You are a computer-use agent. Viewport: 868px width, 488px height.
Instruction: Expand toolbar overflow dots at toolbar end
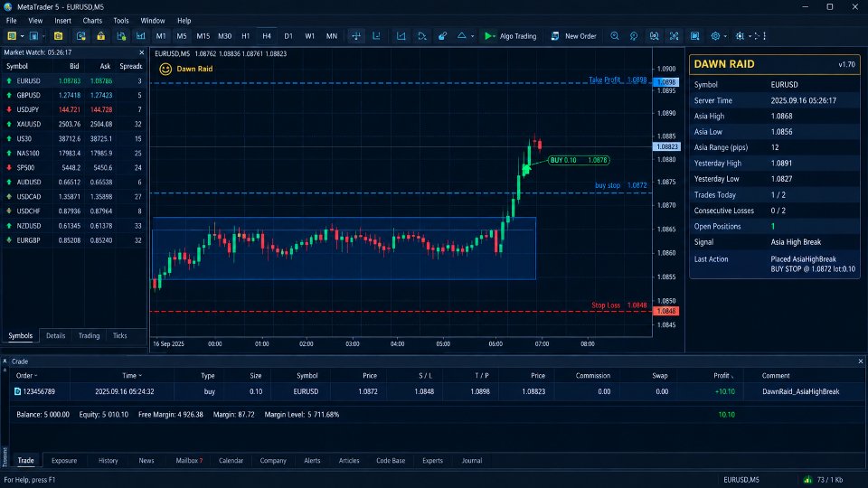764,36
